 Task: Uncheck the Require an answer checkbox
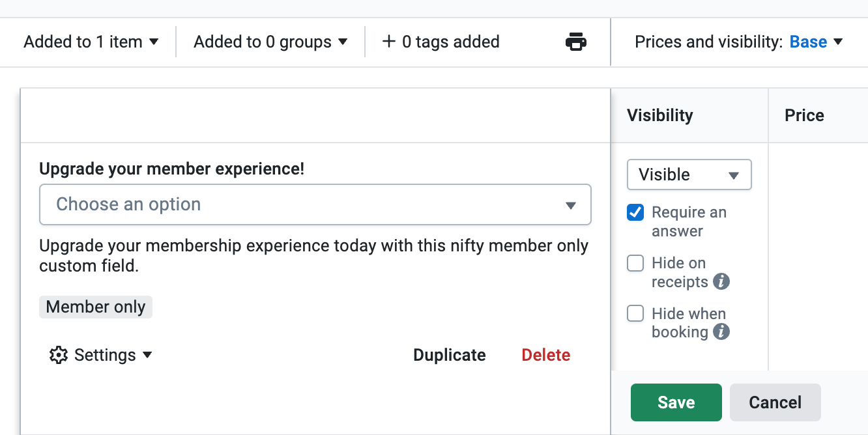635,213
